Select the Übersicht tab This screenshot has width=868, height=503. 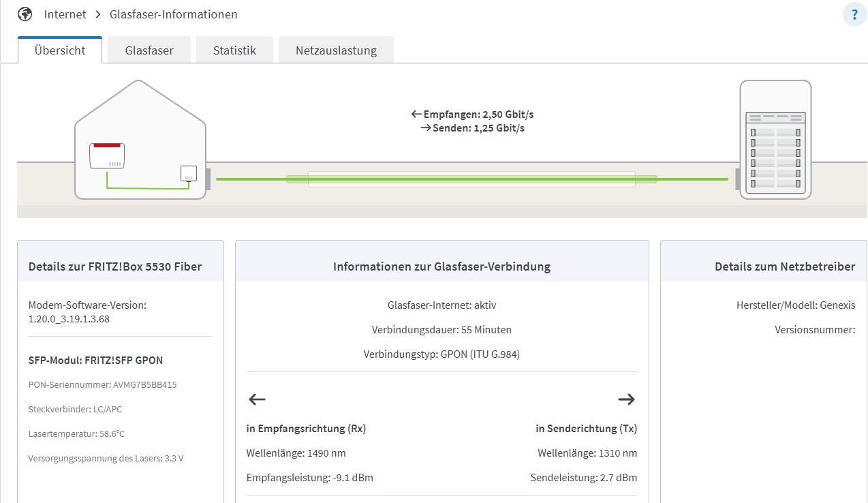pos(60,50)
